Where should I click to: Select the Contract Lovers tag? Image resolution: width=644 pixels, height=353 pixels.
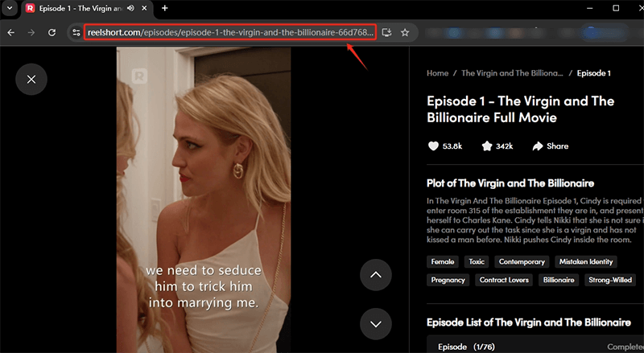pos(503,280)
